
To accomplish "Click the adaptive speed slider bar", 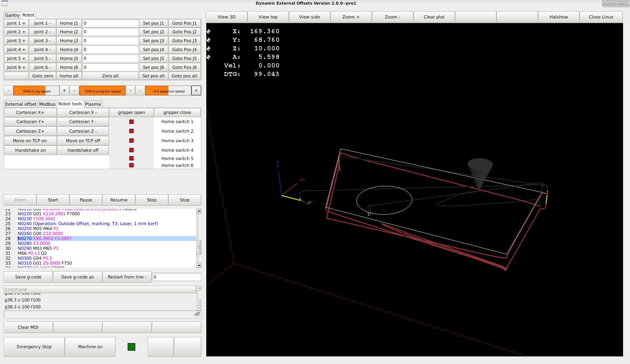I will pos(168,91).
